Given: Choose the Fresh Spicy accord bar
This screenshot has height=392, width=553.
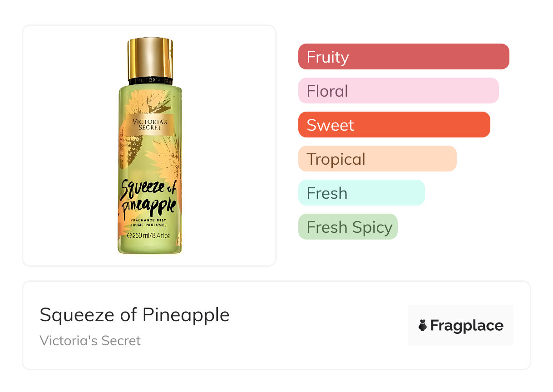Looking at the screenshot, I should [x=348, y=227].
